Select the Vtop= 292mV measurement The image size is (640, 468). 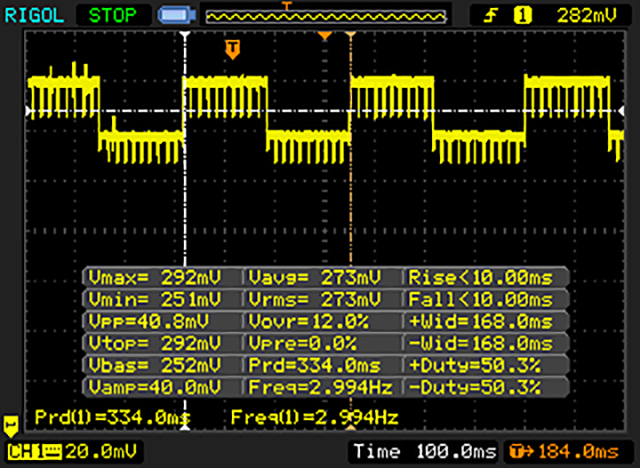(x=155, y=343)
